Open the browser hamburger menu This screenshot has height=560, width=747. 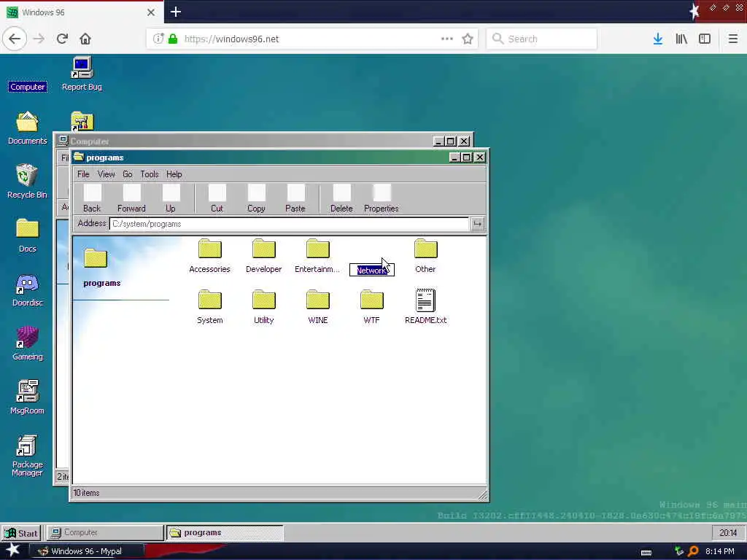(x=733, y=39)
